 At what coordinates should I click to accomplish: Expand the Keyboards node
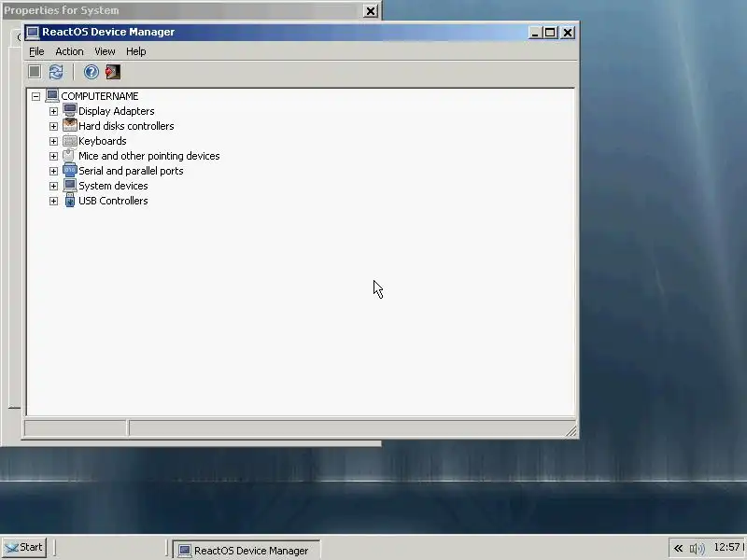click(53, 142)
